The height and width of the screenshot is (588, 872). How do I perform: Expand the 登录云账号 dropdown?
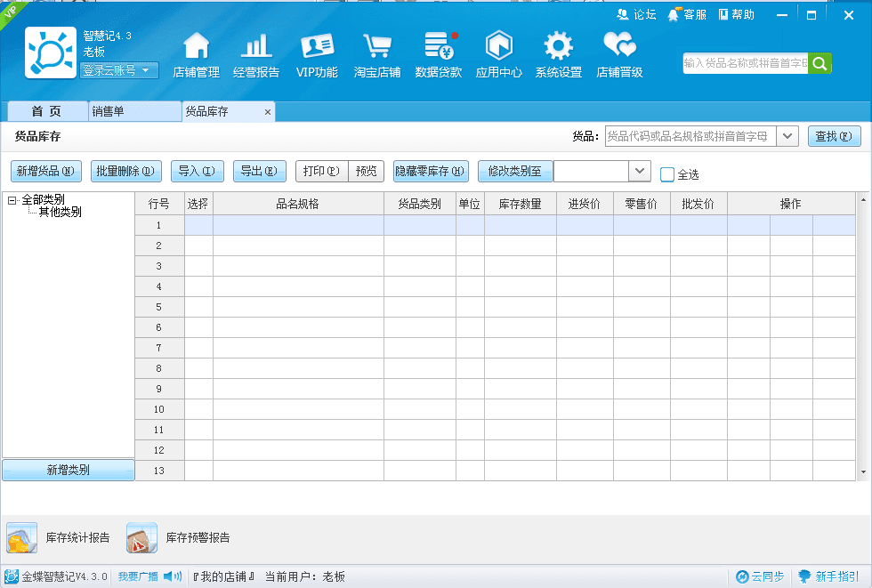(x=120, y=70)
